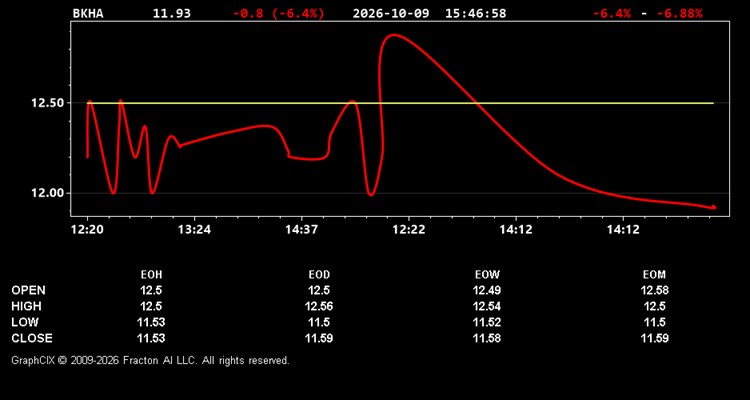Click the GraphCIX copyright notice
750x400 pixels.
click(150, 360)
